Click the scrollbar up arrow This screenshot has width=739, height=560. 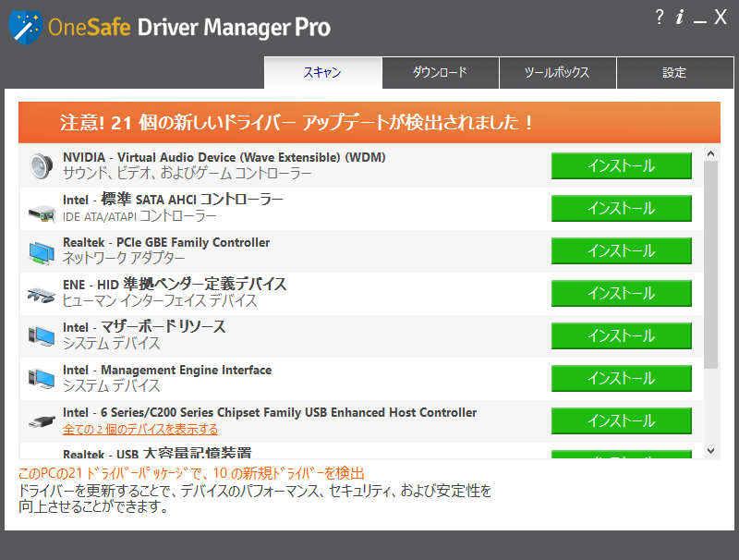(x=710, y=153)
